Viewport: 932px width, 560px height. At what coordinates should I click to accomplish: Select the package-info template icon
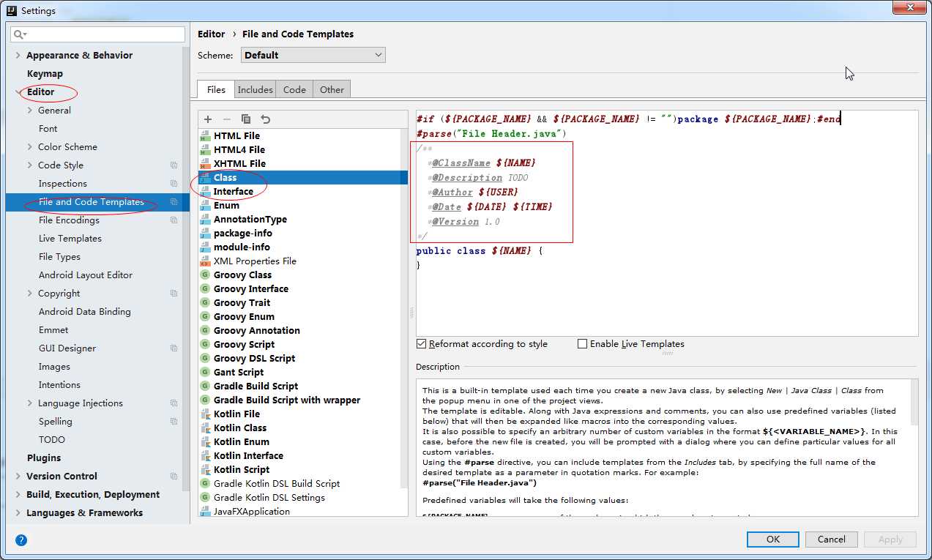[206, 233]
